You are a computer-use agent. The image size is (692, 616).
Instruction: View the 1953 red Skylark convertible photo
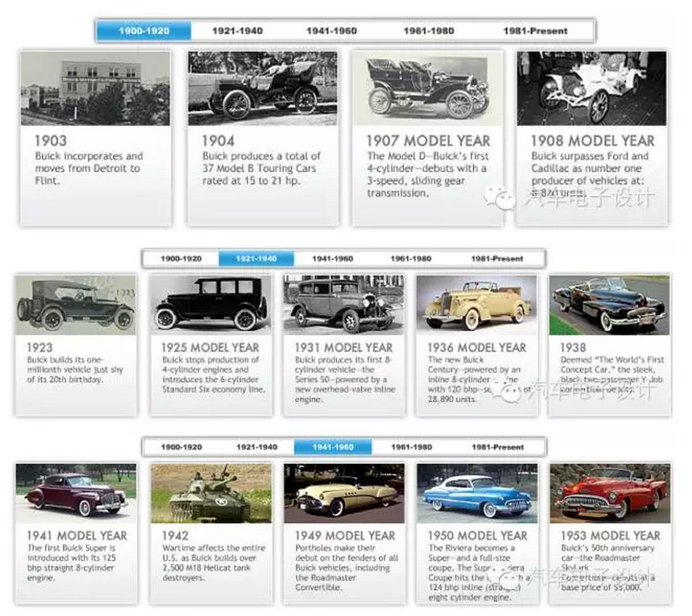[610, 493]
